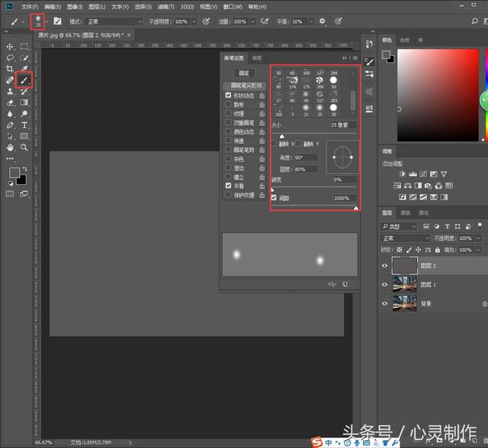Activate the Zoom magnifier tool
The height and width of the screenshot is (448, 488).
(x=24, y=147)
